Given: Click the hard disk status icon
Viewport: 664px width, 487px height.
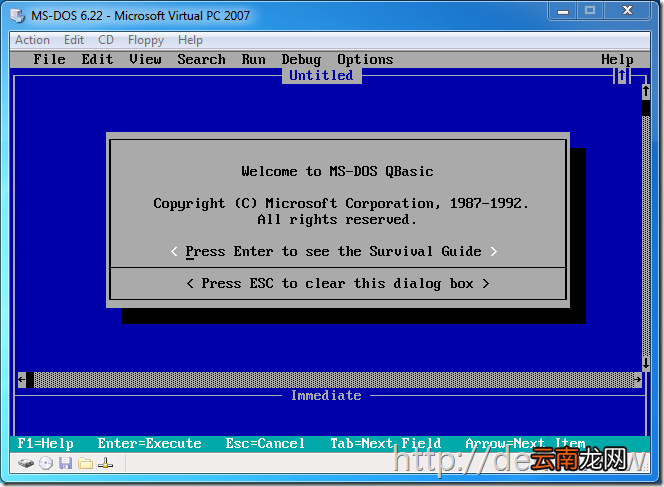Looking at the screenshot, I should click(x=26, y=463).
